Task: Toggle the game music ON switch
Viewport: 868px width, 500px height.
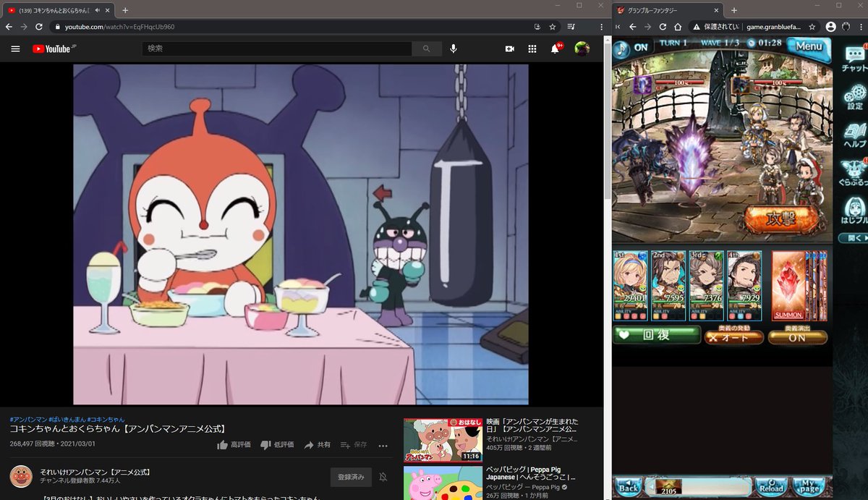Action: point(632,48)
